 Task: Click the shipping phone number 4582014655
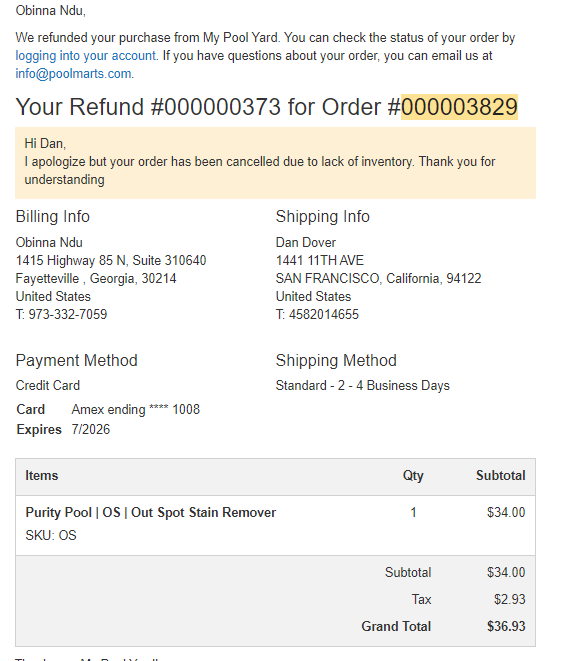[323, 314]
